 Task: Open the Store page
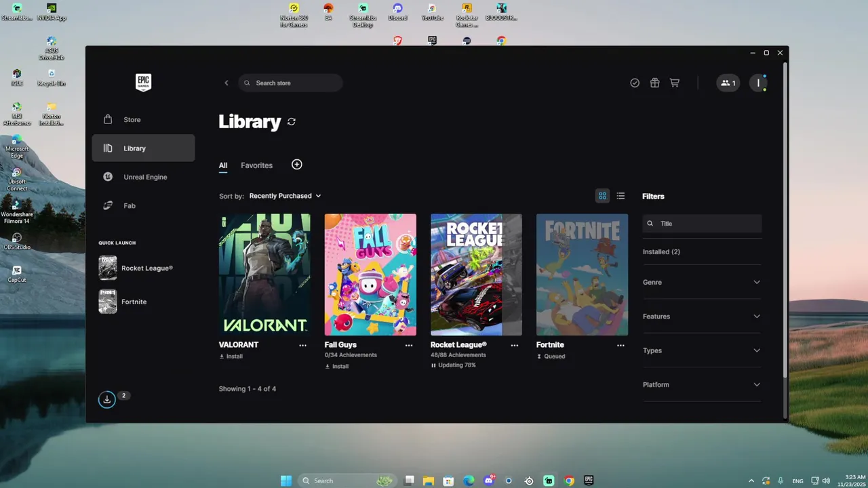pos(143,119)
